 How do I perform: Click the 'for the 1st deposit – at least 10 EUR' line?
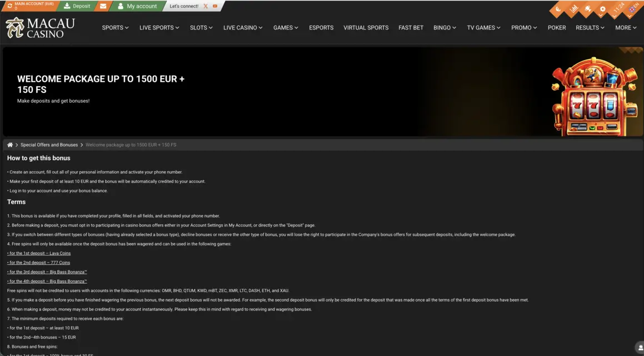(43, 328)
